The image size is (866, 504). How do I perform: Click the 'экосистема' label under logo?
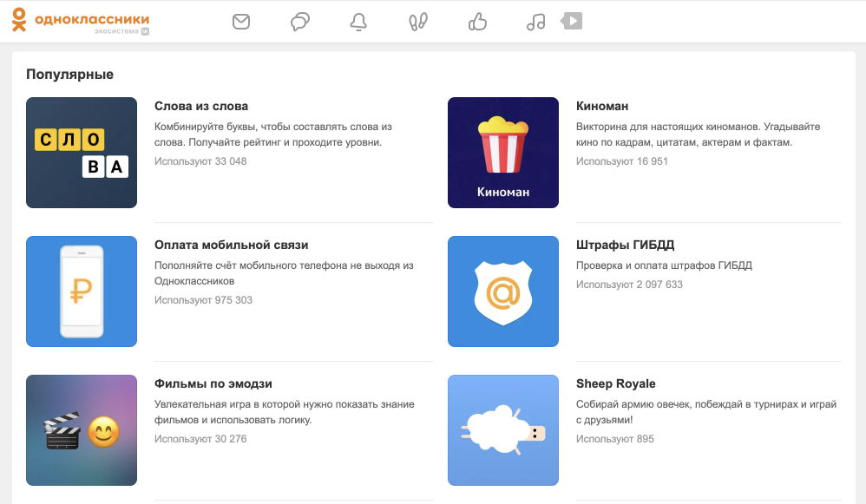(116, 31)
